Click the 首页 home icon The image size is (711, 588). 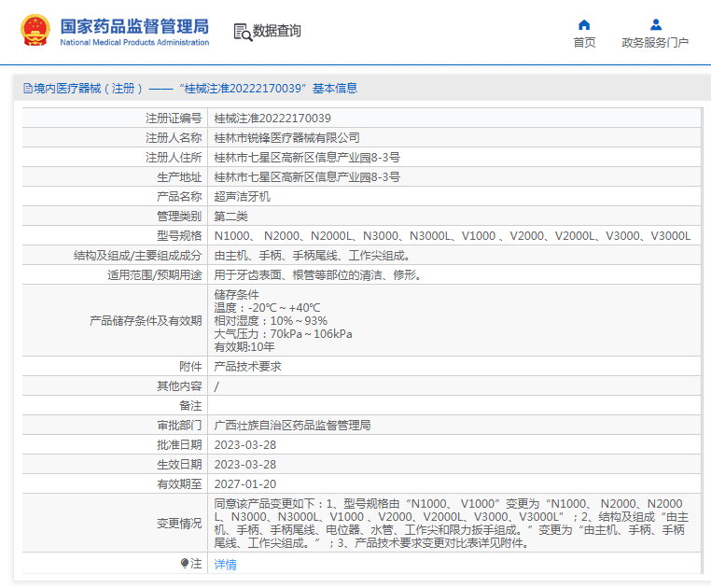[584, 24]
